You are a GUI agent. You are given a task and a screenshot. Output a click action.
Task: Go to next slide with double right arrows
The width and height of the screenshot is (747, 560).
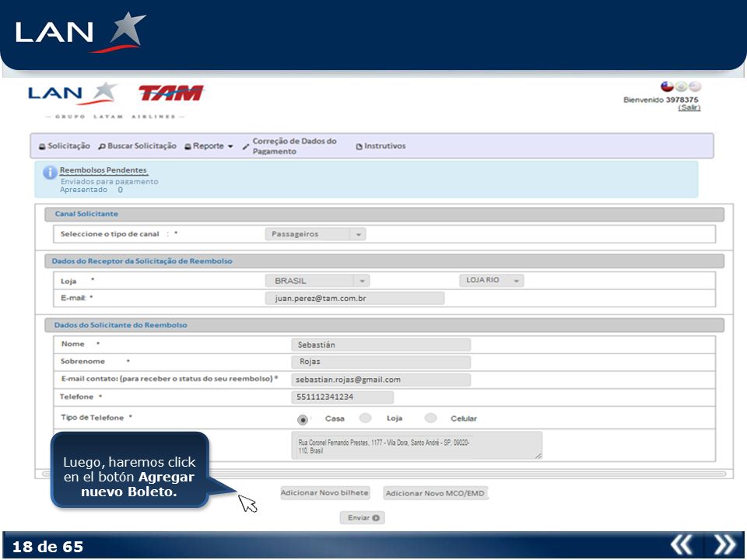click(724, 544)
